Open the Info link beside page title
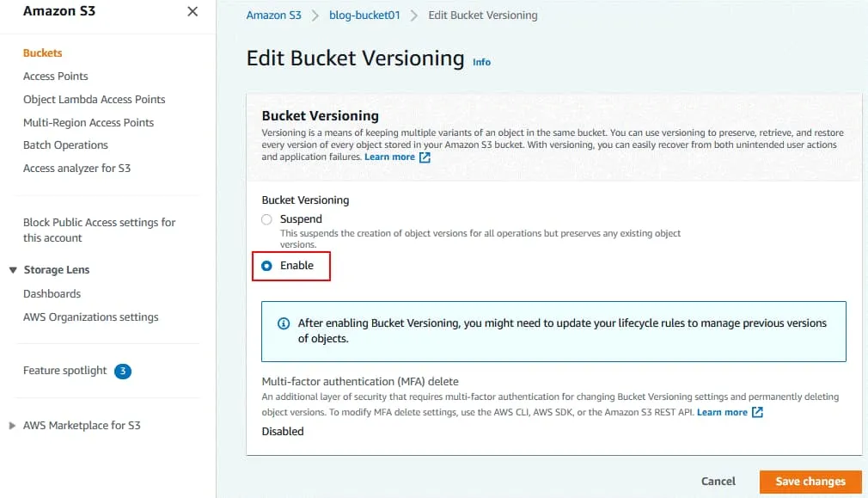Viewport: 868px width, 498px height. (482, 62)
